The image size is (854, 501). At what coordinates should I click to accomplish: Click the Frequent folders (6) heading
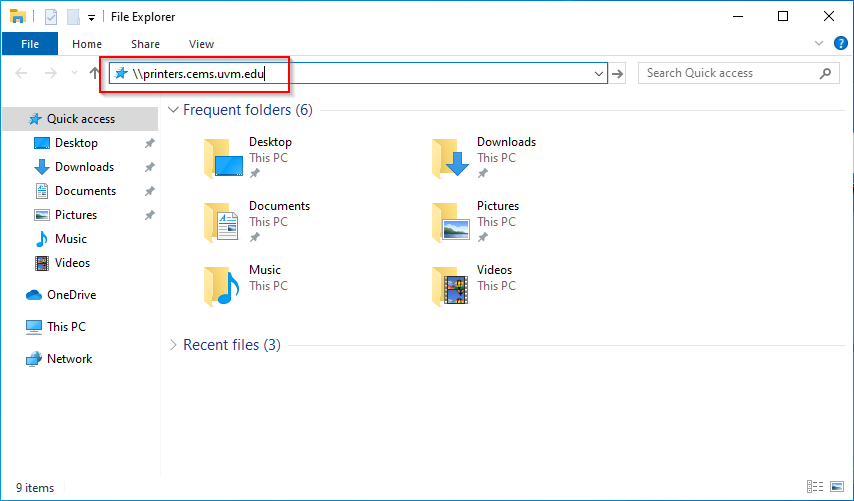[x=248, y=110]
